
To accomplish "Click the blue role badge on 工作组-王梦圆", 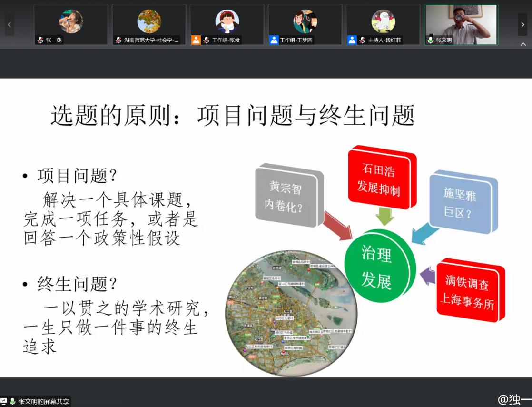I will 274,40.
